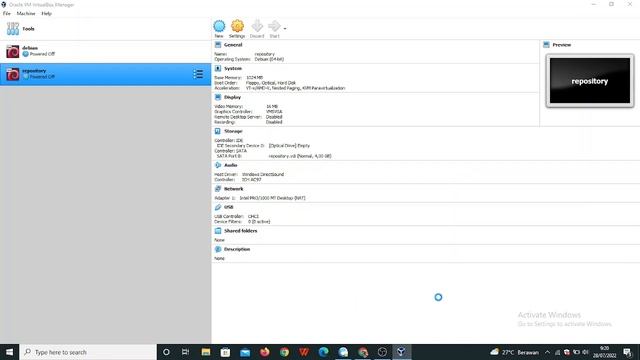Open Mail app from the taskbar
640x360 pixels.
pos(245,352)
